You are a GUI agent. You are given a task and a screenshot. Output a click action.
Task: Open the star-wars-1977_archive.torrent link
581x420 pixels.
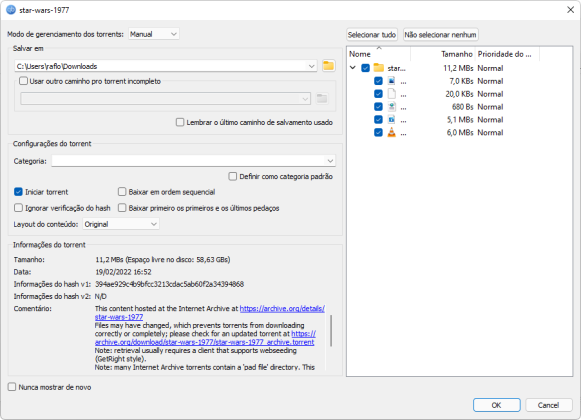[x=205, y=342]
